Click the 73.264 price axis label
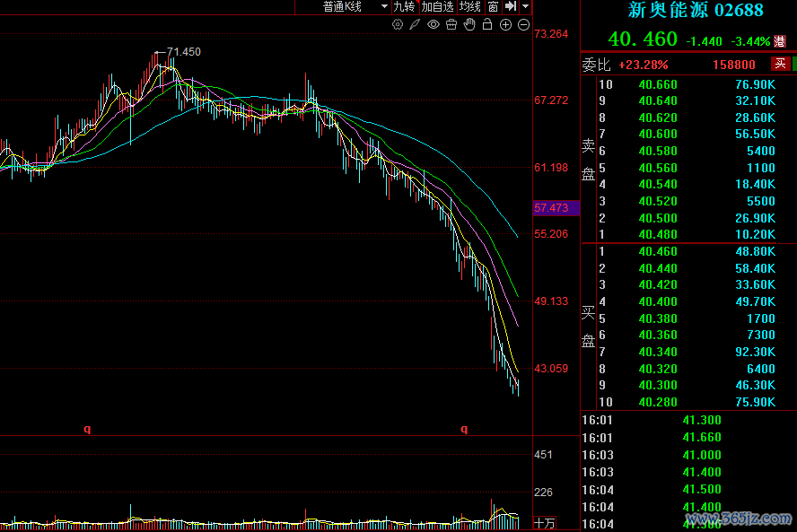 [x=551, y=34]
